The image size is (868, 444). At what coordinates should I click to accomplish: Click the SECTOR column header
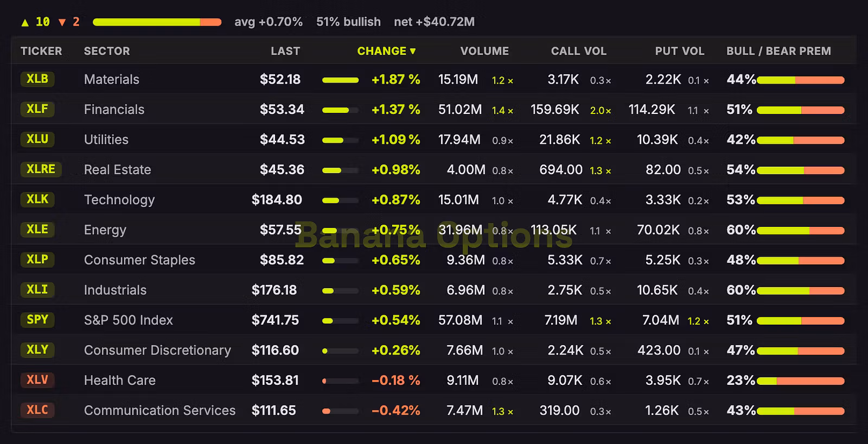[x=107, y=51]
